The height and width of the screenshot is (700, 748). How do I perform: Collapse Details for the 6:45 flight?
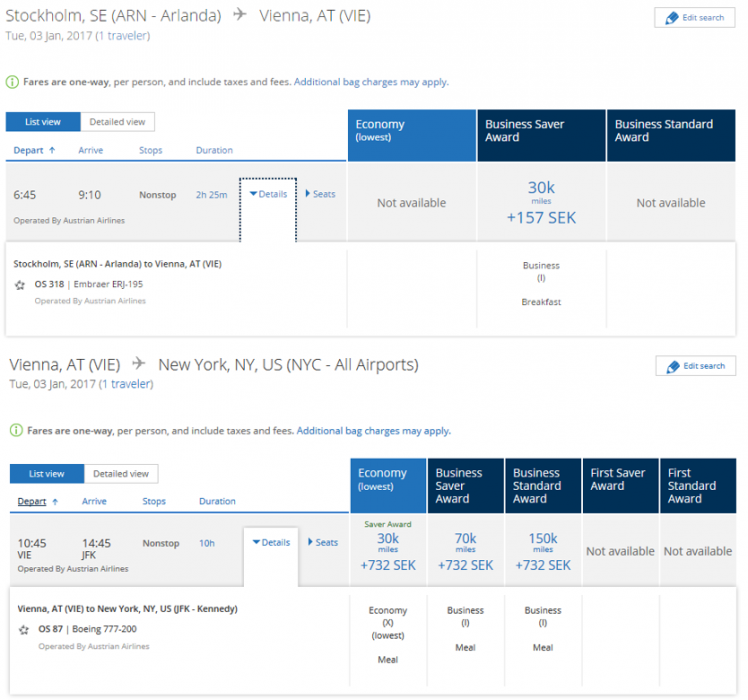[x=269, y=194]
